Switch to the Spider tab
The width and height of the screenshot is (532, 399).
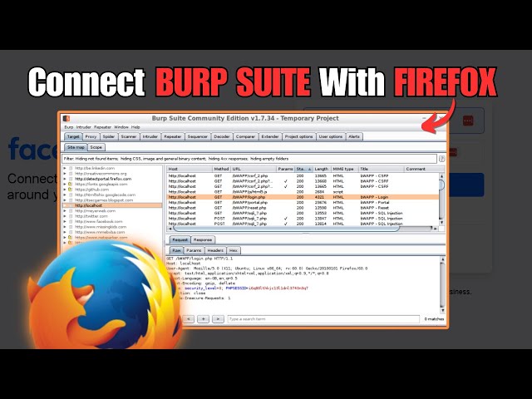[109, 136]
